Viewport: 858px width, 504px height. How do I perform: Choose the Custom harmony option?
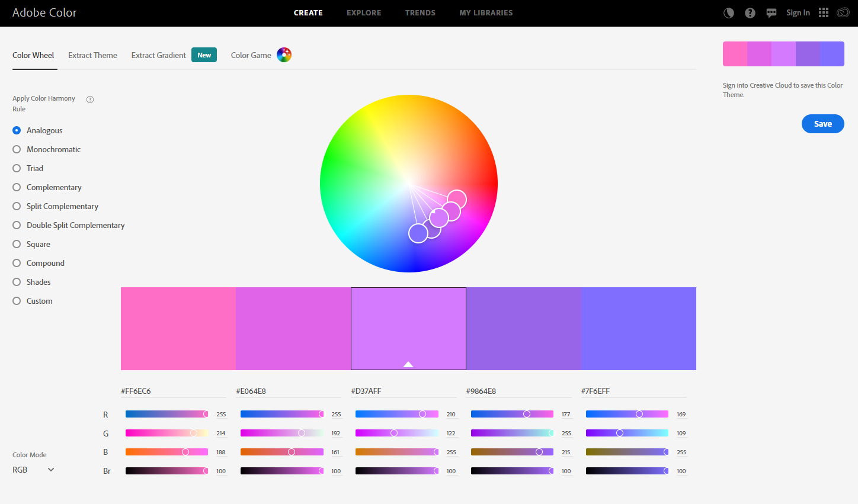(16, 301)
